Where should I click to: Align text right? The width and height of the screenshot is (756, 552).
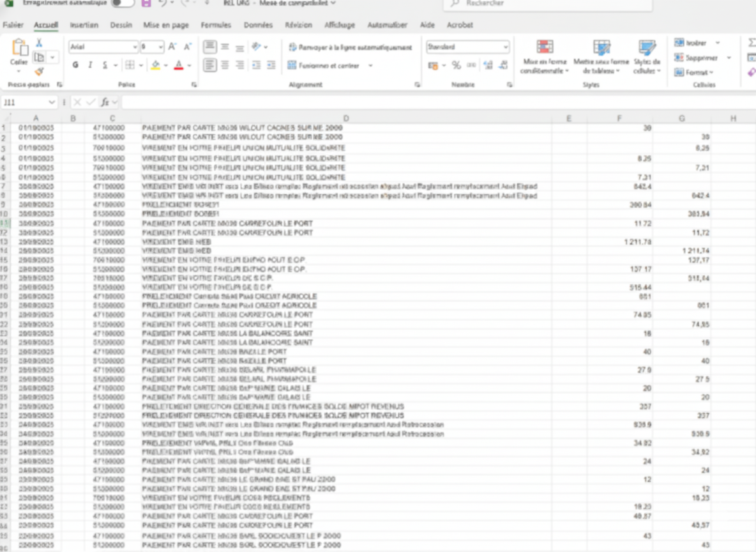pos(239,65)
